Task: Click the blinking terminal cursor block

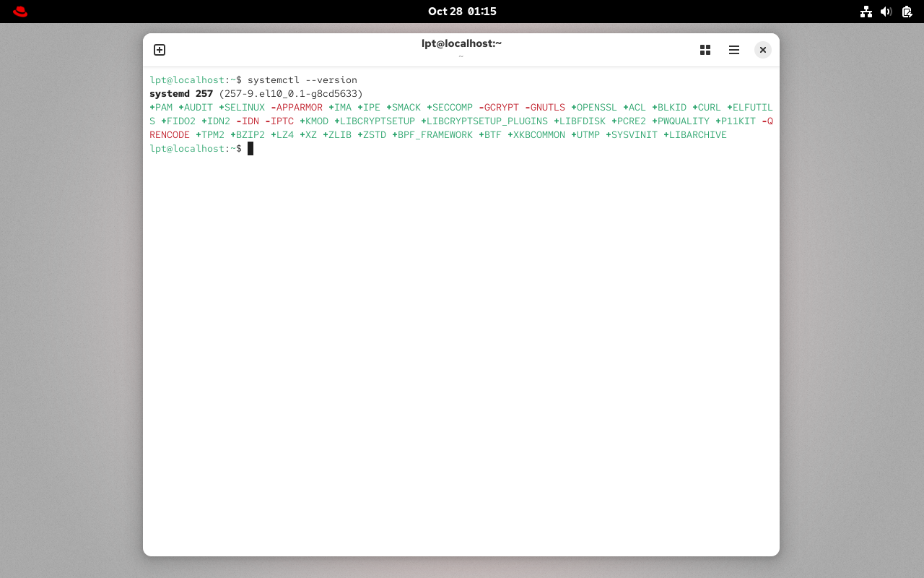Action: pyautogui.click(x=251, y=148)
